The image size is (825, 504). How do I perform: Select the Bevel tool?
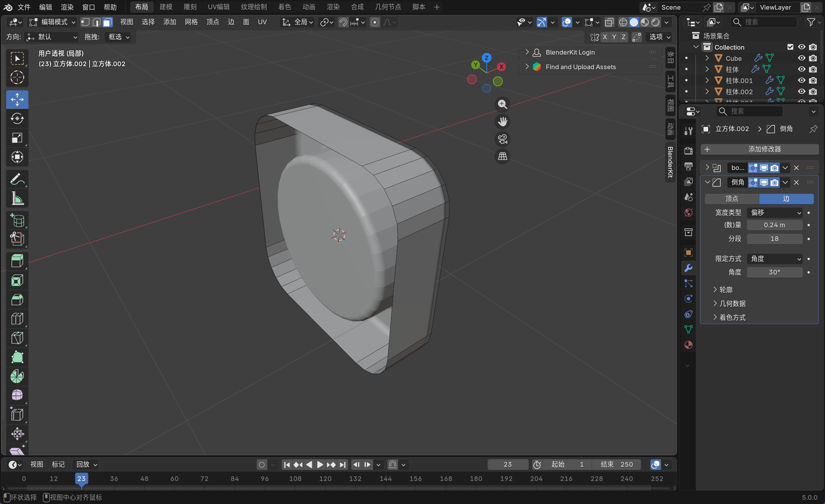point(17,299)
